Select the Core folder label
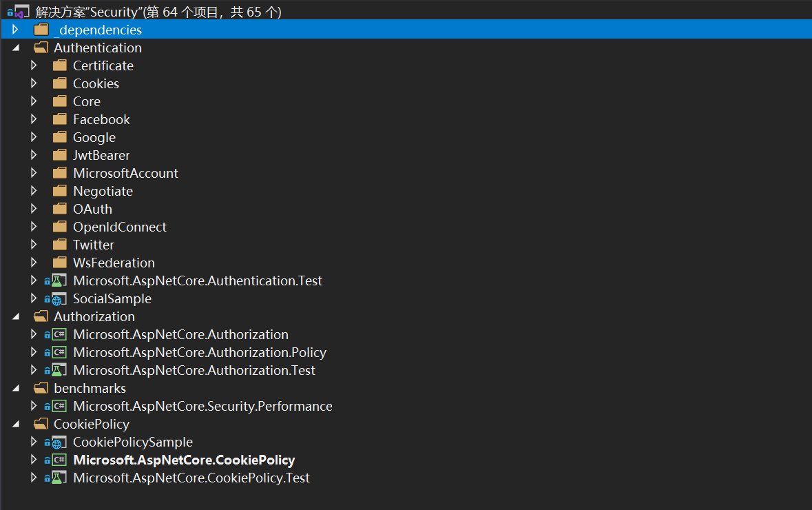The image size is (812, 510). [87, 101]
